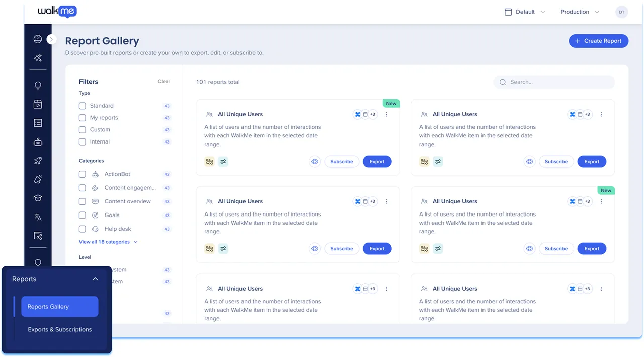Open the top lightbulb insights sidebar icon

(38, 86)
